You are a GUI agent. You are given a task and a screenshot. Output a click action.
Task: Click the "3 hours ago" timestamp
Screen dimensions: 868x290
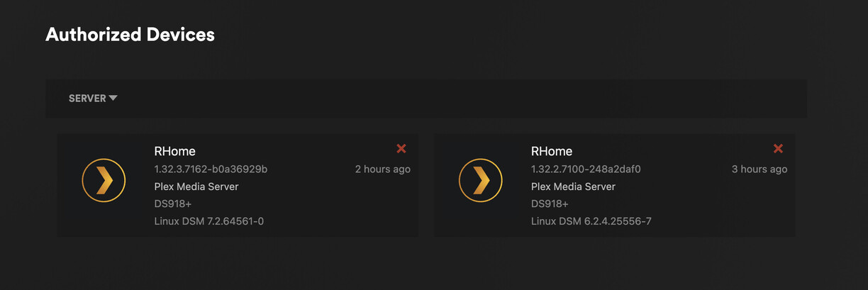pyautogui.click(x=759, y=169)
